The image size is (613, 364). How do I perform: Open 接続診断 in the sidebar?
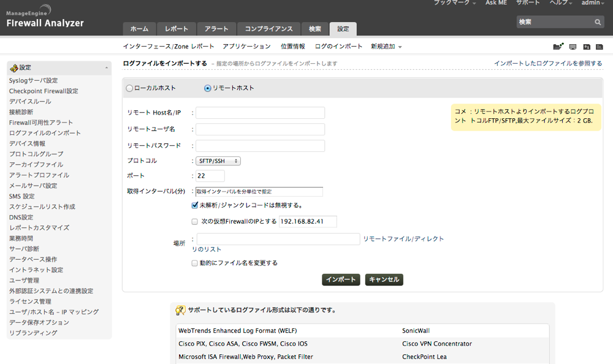click(x=21, y=112)
